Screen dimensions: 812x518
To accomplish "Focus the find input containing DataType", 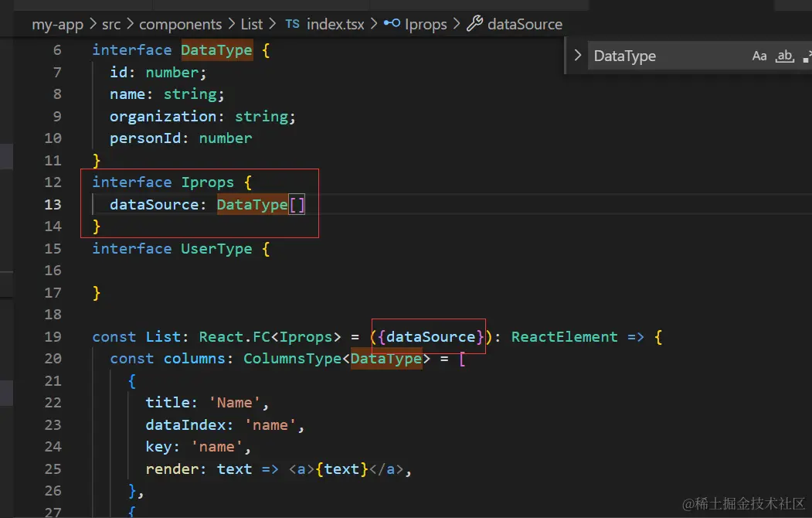I will tap(668, 56).
